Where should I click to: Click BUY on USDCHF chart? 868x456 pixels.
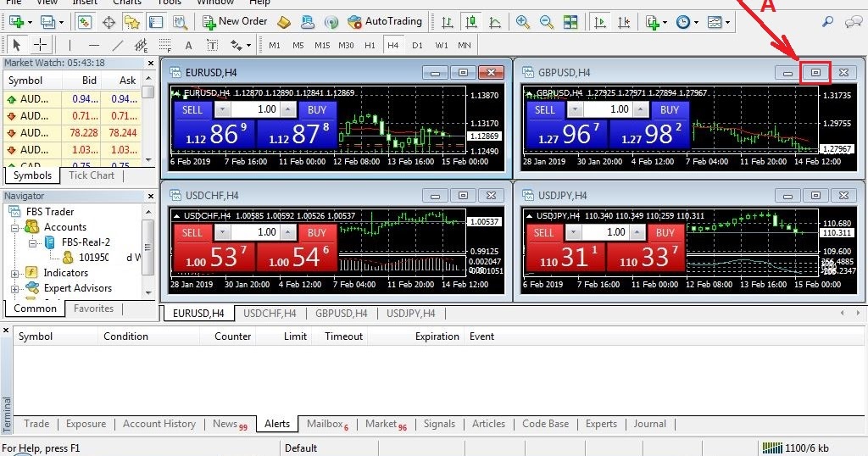(x=317, y=233)
